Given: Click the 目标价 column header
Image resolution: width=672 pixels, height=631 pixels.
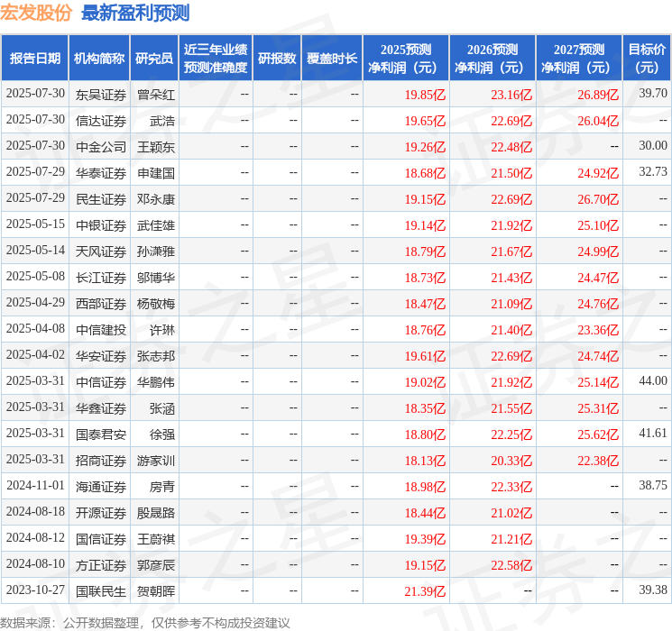Looking at the screenshot, I should pos(647,59).
